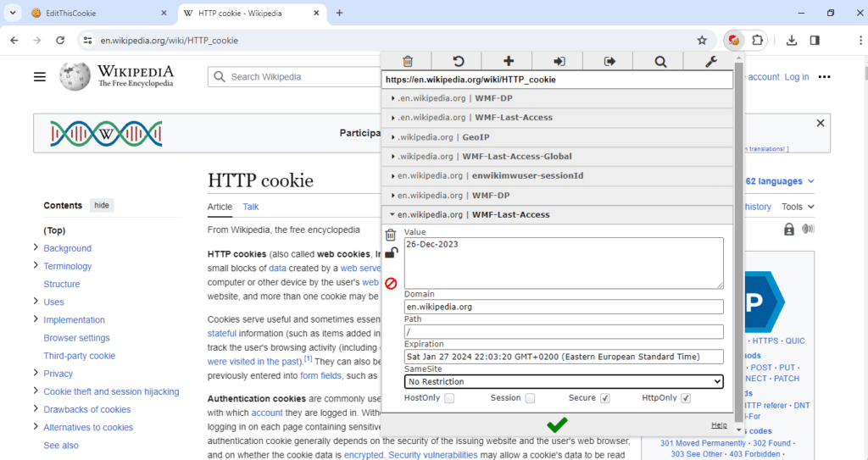Image resolution: width=868 pixels, height=460 pixels.
Task: Click the export cookies icon
Action: point(609,62)
